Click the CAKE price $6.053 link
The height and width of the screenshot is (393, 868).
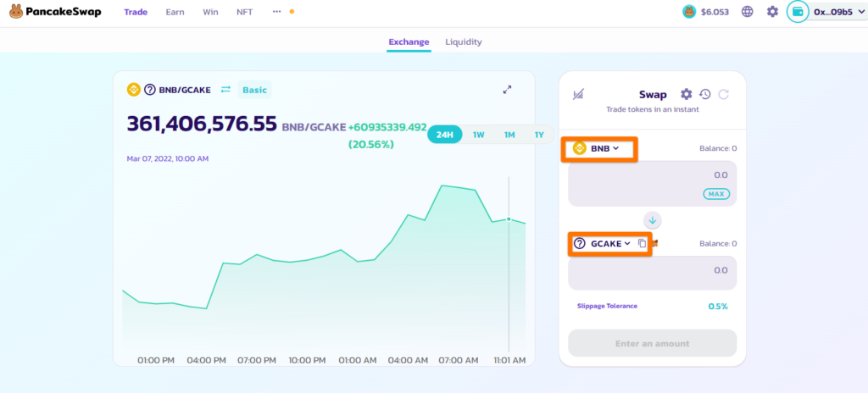point(706,12)
